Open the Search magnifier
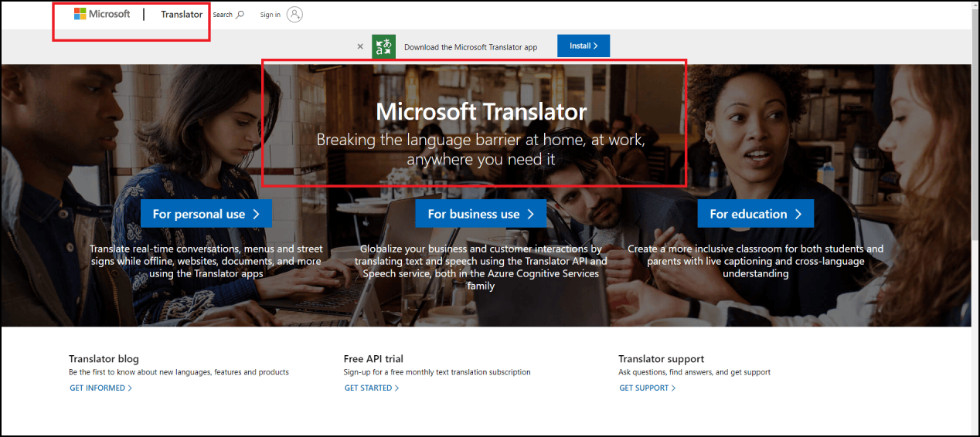This screenshot has height=437, width=980. tap(240, 14)
